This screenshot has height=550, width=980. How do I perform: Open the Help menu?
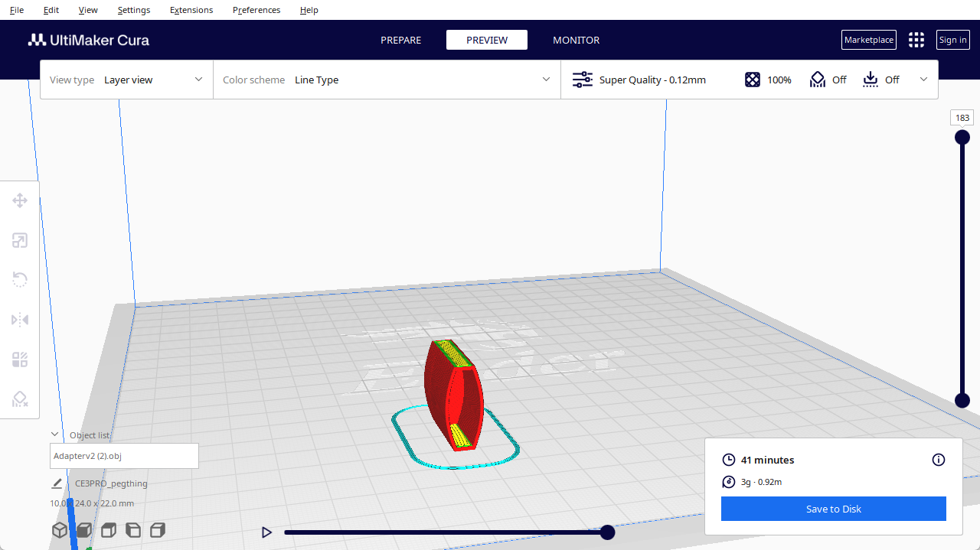[x=309, y=10]
